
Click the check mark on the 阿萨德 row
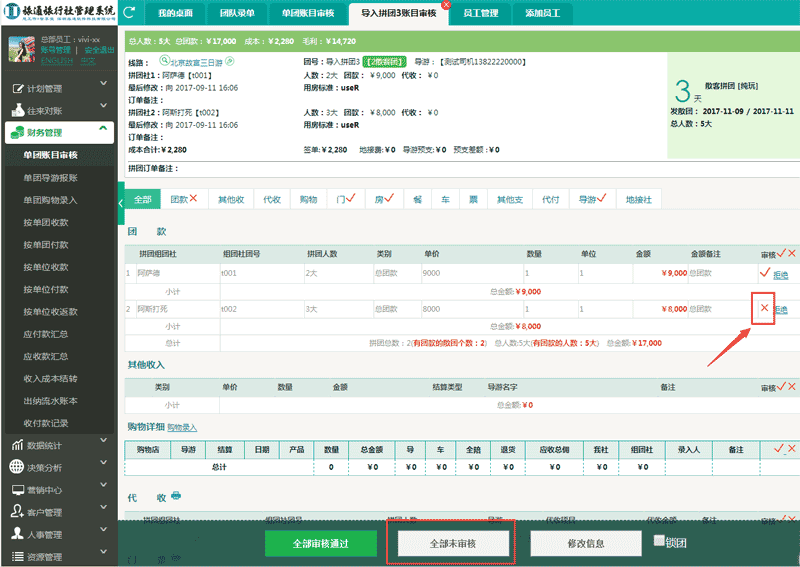pyautogui.click(x=764, y=272)
